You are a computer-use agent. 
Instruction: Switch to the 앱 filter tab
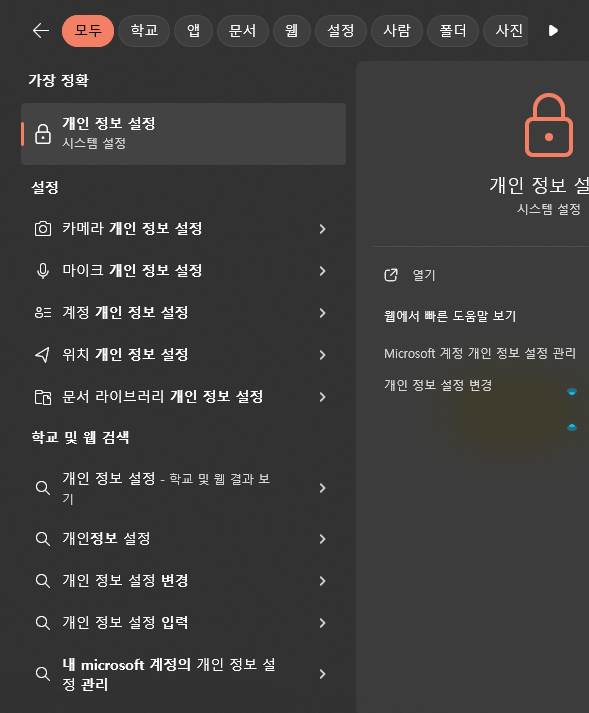[193, 30]
